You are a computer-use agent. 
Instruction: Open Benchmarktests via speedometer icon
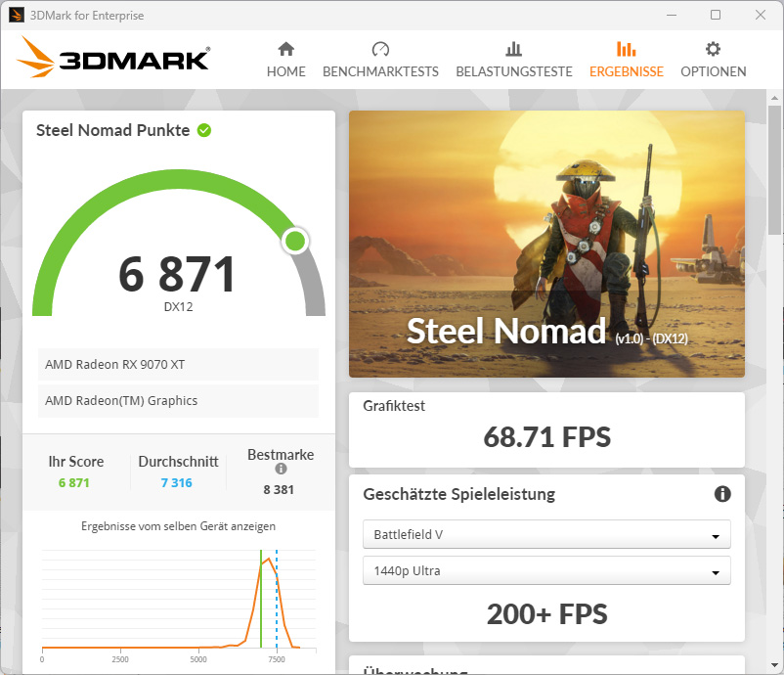(x=380, y=49)
